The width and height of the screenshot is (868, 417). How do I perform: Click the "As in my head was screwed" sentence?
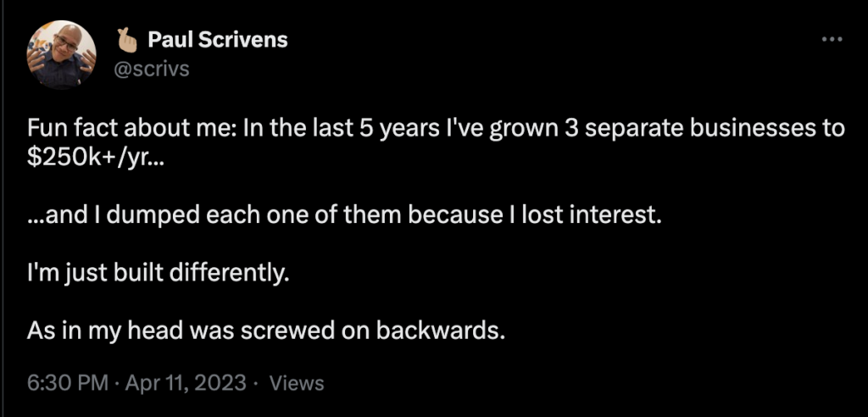[265, 331]
